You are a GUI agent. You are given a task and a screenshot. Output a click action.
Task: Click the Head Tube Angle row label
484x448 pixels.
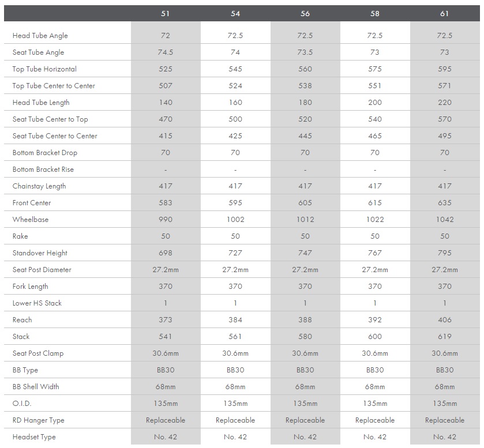click(x=40, y=36)
